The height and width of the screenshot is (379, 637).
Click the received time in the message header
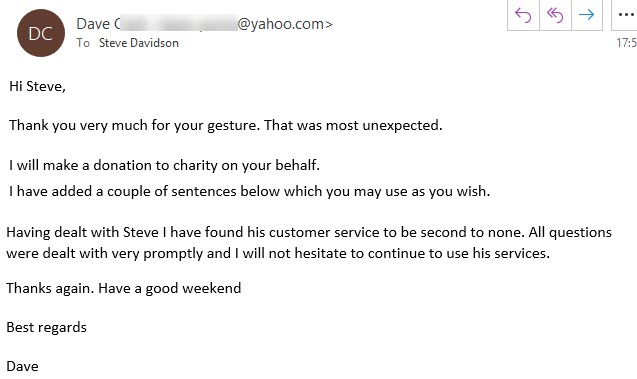[x=626, y=43]
